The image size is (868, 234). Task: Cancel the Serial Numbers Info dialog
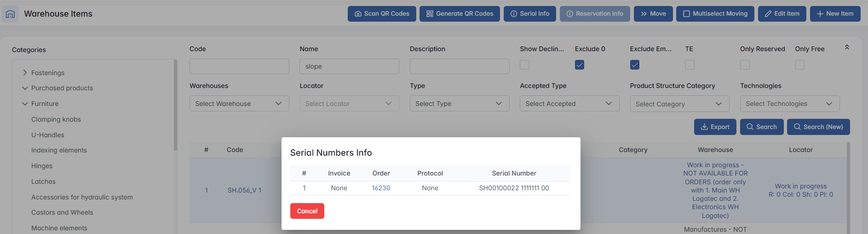307,211
